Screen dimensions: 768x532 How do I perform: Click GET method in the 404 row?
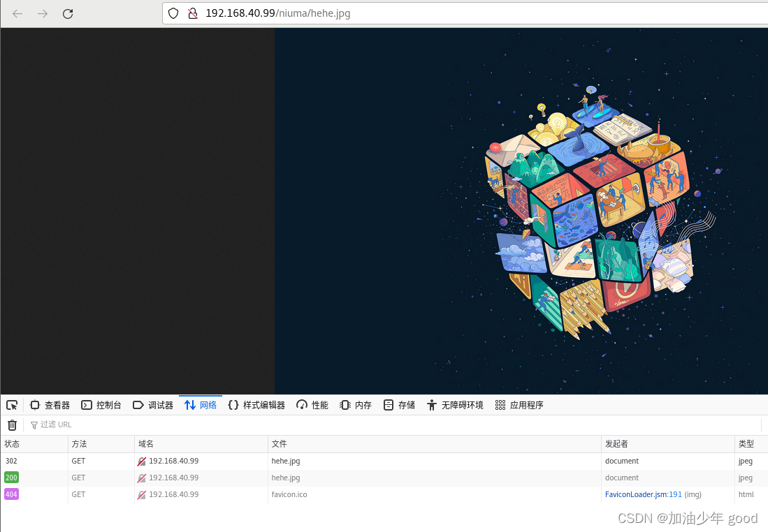click(78, 494)
